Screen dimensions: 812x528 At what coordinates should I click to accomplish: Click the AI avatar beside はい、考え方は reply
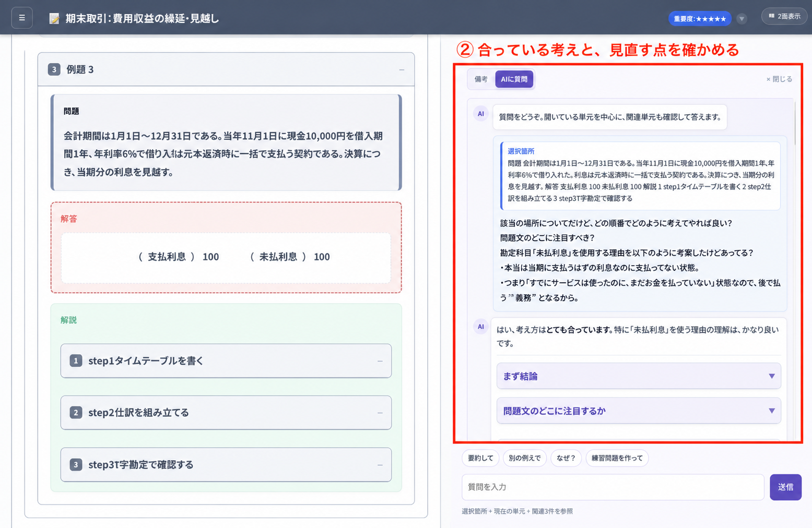pos(481,327)
